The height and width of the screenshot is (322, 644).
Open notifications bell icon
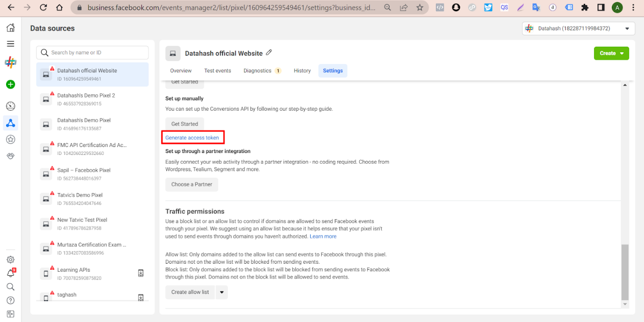(10, 273)
